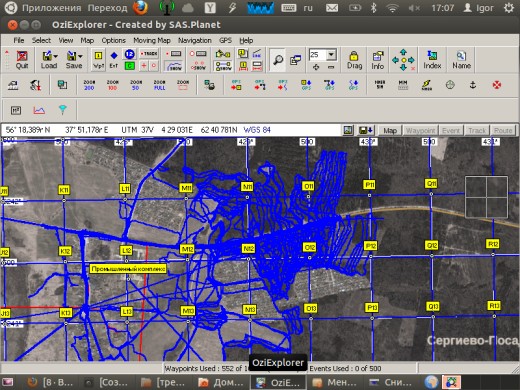The height and width of the screenshot is (390, 520).
Task: Pan the map up with the arrow
Action: (403, 52)
